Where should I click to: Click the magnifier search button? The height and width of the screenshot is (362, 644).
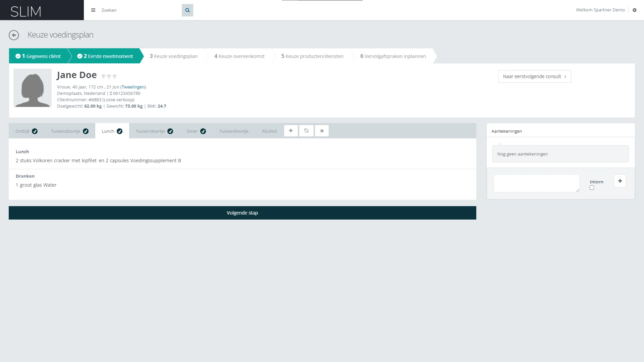click(187, 10)
